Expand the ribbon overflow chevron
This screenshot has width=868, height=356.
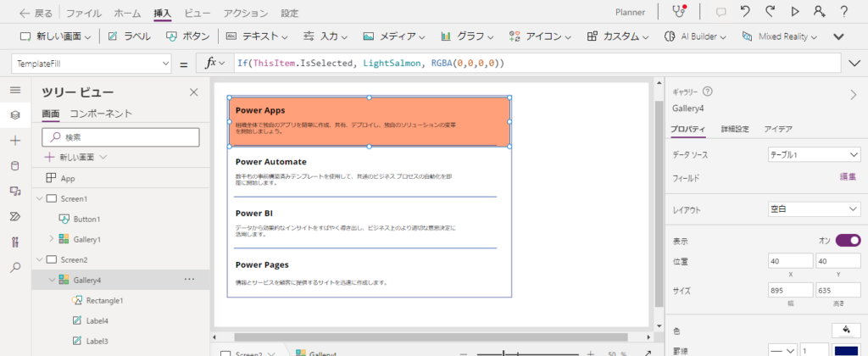coord(838,36)
